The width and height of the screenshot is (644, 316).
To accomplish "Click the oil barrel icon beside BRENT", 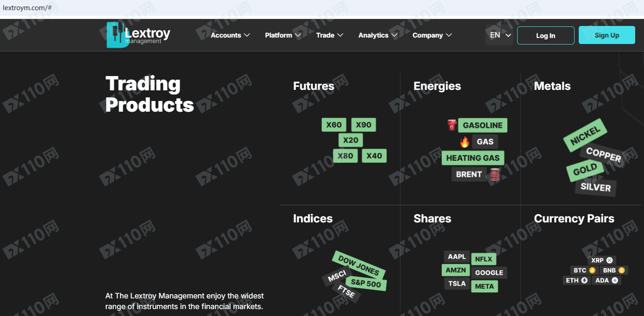I will point(495,174).
